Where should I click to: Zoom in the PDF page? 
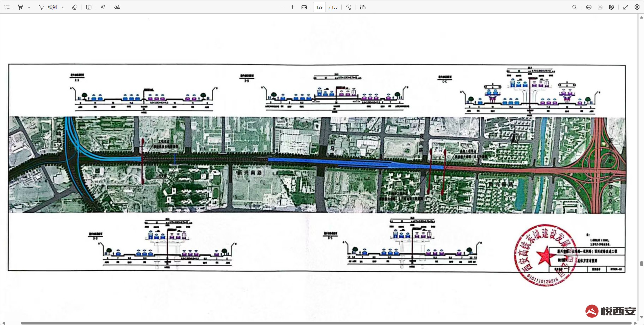coord(292,7)
